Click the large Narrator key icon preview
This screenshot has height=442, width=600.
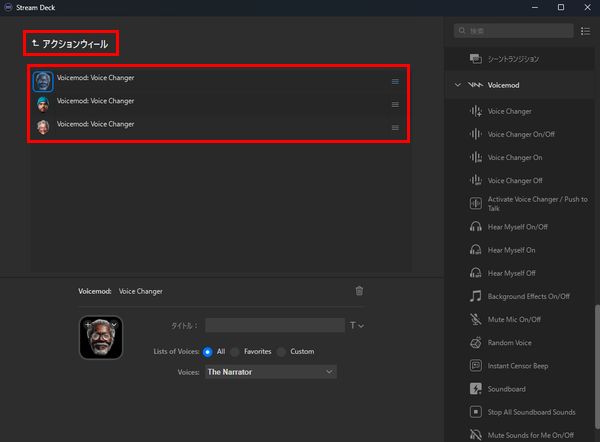(101, 338)
